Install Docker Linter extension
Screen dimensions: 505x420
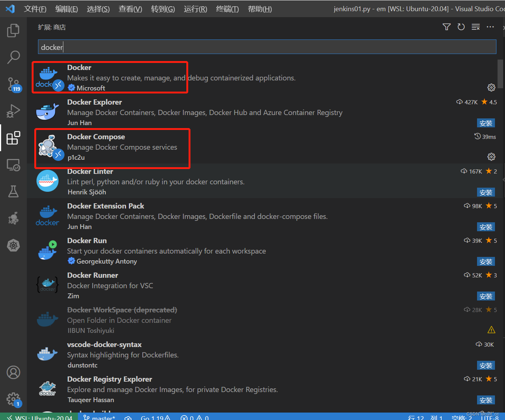pos(486,192)
